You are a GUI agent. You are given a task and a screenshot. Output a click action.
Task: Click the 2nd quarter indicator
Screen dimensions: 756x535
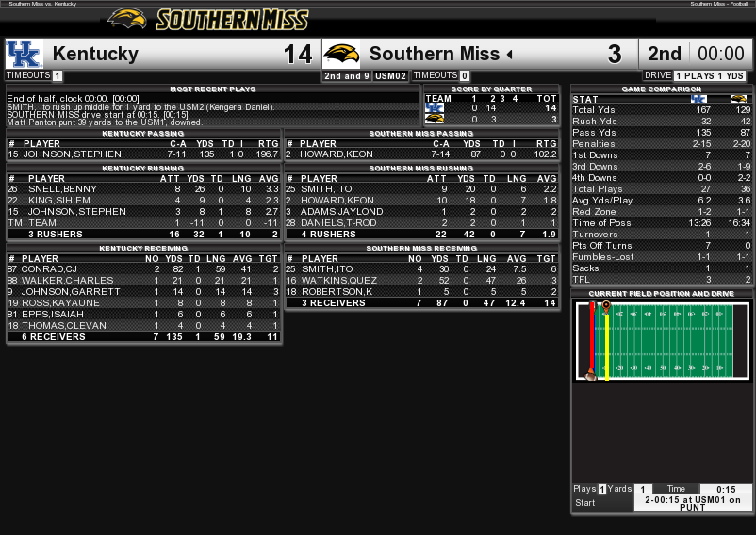(x=665, y=55)
